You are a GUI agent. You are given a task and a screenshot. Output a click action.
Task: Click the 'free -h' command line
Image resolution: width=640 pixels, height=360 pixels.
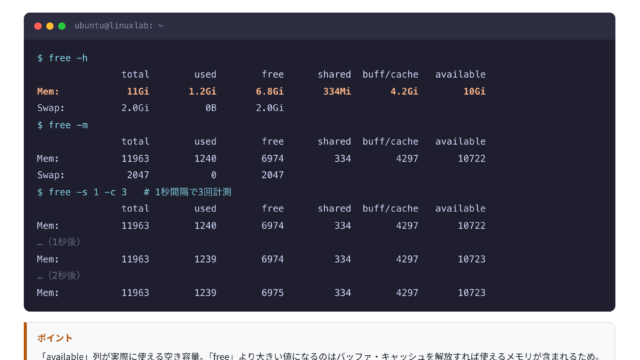click(x=62, y=58)
